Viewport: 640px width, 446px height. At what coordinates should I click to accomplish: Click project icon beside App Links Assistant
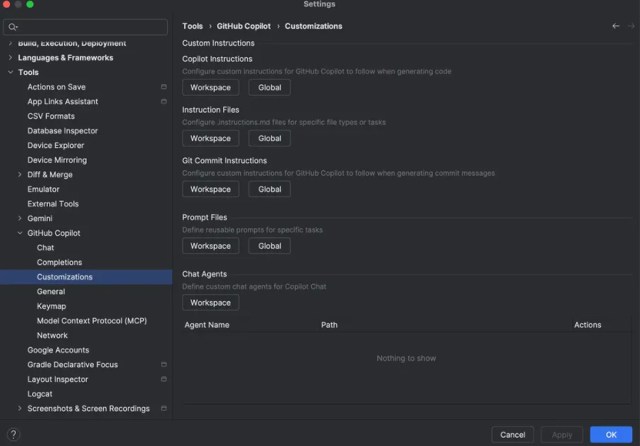[x=163, y=102]
